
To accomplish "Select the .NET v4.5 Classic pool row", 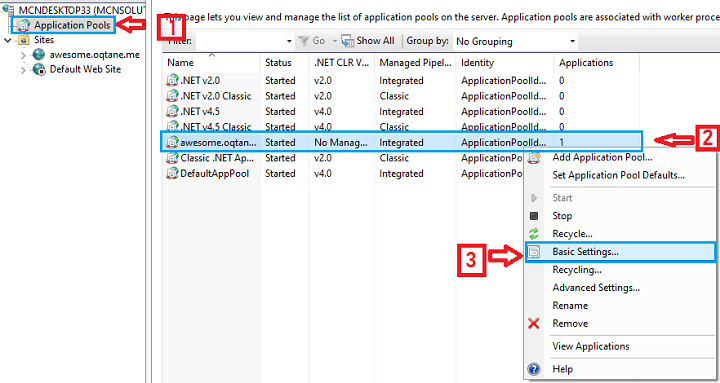I will (x=400, y=127).
